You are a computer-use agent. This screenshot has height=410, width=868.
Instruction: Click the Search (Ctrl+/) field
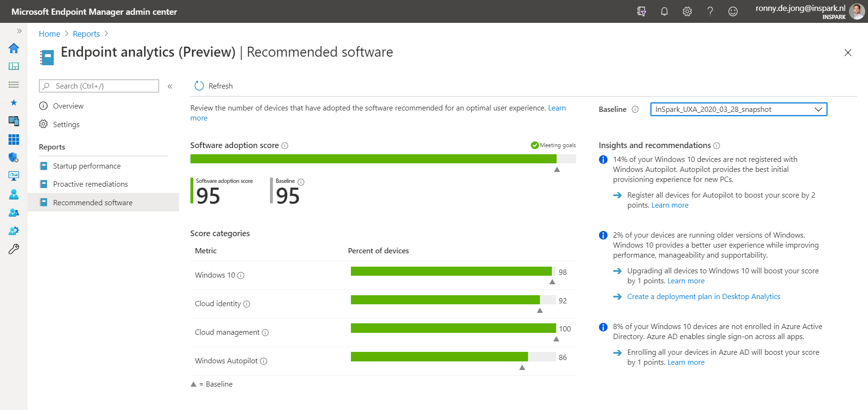coord(99,86)
